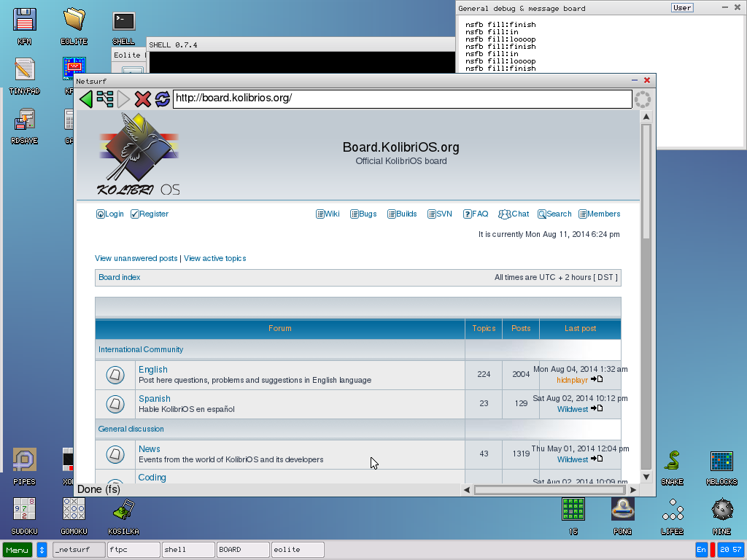Toggle the En keyboard layout indicator
Viewport: 747px width, 560px height.
pyautogui.click(x=701, y=549)
